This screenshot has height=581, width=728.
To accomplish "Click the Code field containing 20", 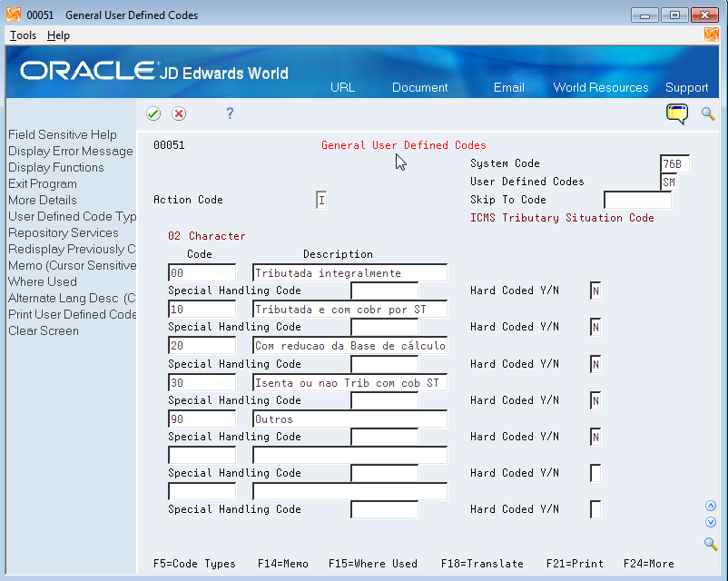I will tap(202, 346).
